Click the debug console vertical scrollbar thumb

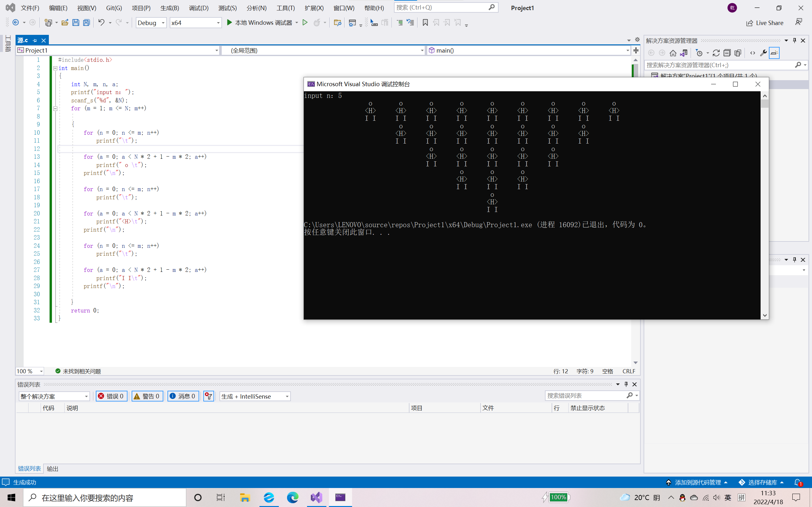pos(765,104)
